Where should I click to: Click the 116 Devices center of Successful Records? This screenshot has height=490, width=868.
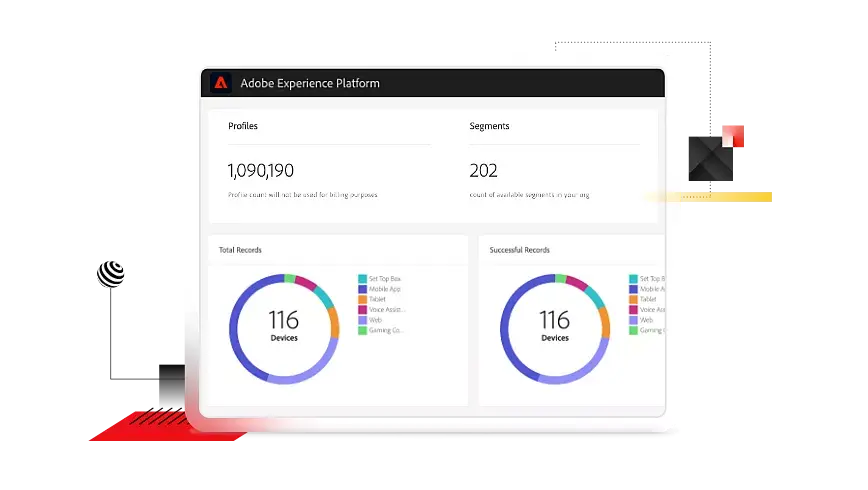(x=554, y=326)
